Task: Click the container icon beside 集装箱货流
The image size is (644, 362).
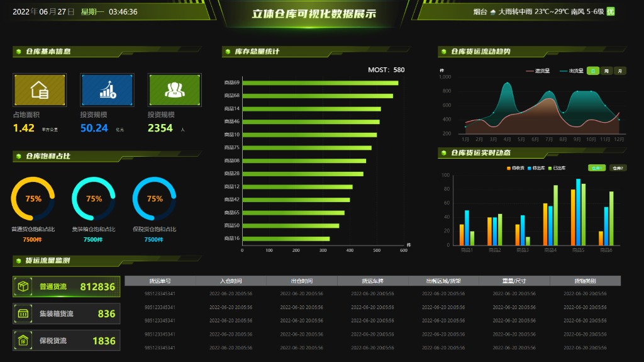Action: (x=23, y=314)
